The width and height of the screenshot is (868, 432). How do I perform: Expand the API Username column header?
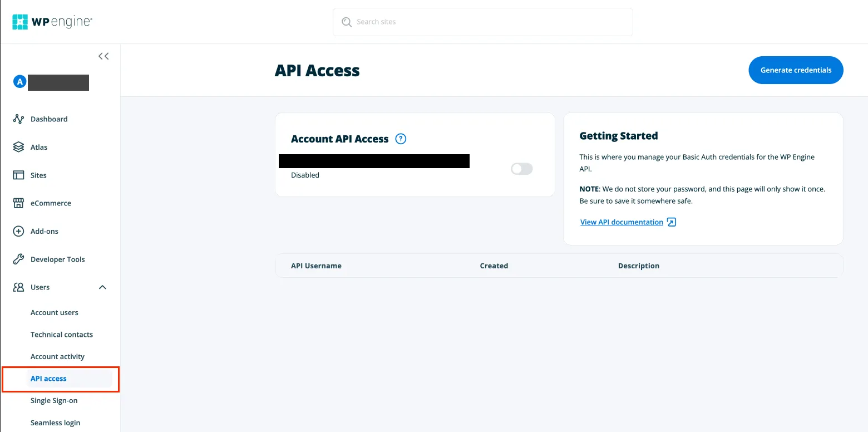pos(316,266)
